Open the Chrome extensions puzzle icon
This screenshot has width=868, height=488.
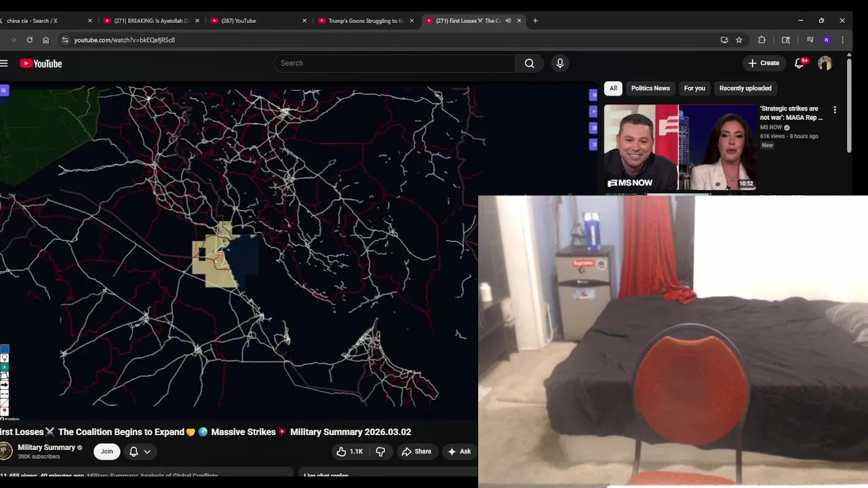762,40
